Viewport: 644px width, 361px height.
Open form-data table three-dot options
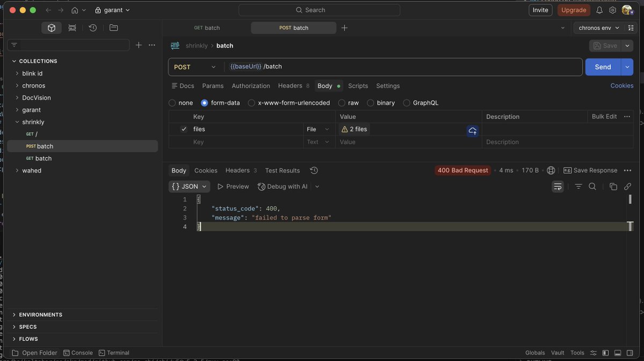tap(627, 116)
